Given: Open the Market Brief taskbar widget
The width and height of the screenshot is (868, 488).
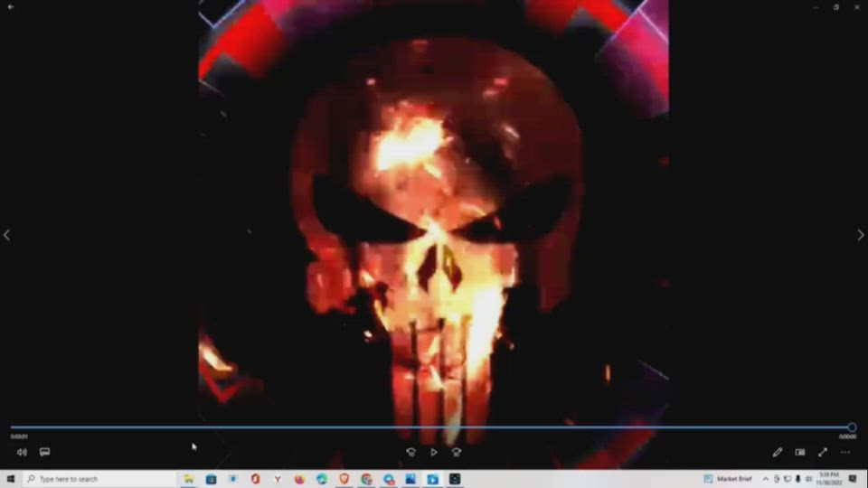Looking at the screenshot, I should click(728, 479).
